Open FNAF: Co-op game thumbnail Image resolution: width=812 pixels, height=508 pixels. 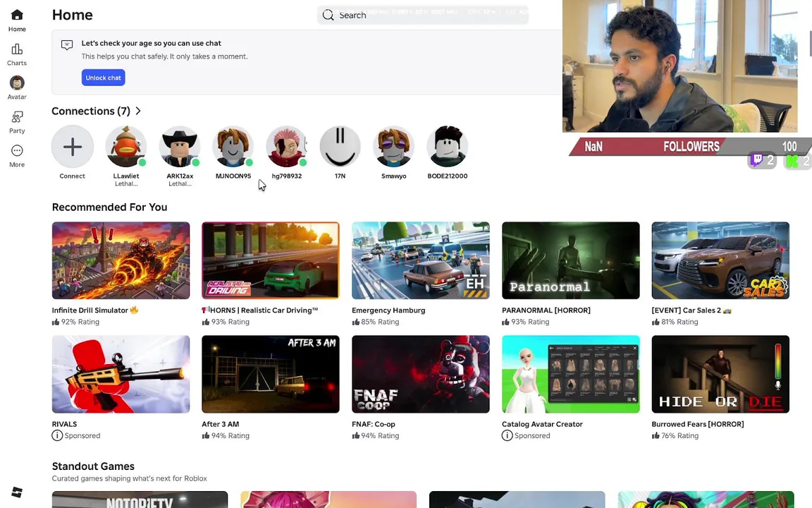pyautogui.click(x=421, y=374)
